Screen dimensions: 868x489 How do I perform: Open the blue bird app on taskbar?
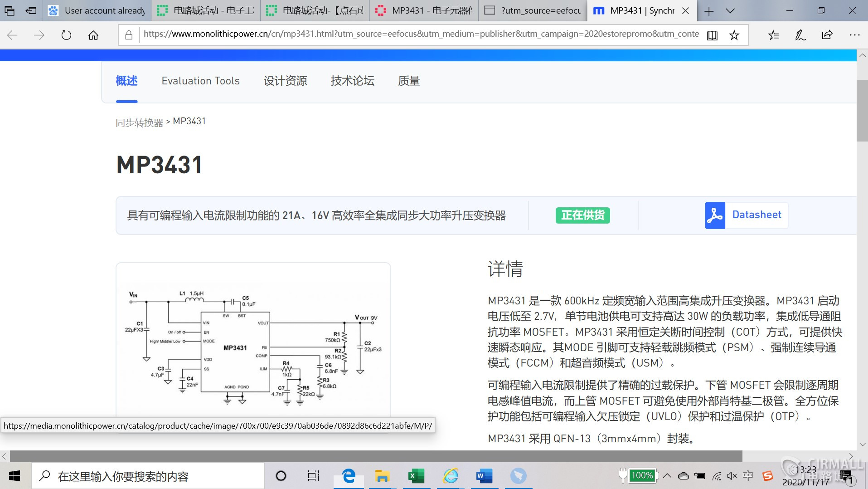pyautogui.click(x=518, y=476)
